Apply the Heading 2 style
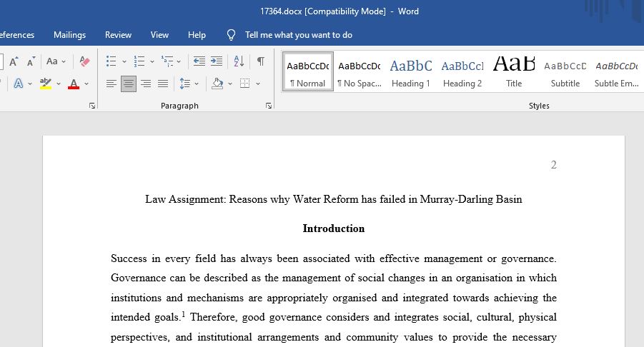 (x=462, y=72)
